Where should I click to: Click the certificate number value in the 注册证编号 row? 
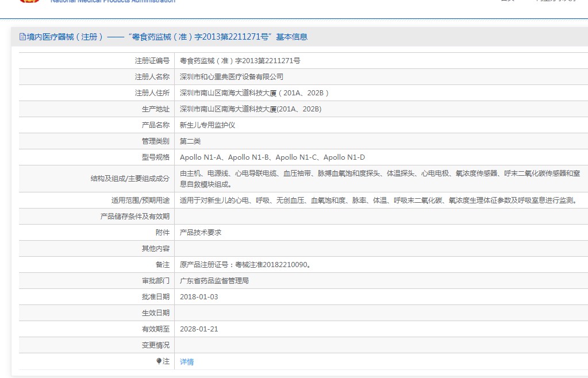click(x=240, y=61)
